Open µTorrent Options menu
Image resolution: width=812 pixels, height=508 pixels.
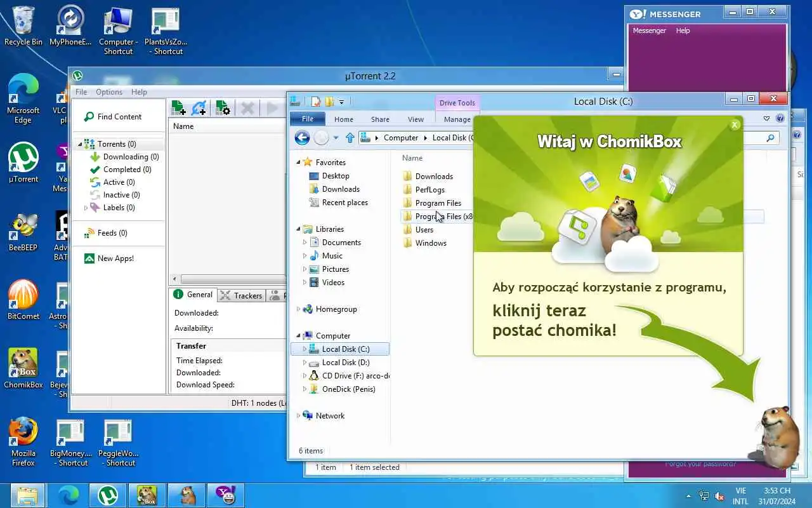(109, 92)
